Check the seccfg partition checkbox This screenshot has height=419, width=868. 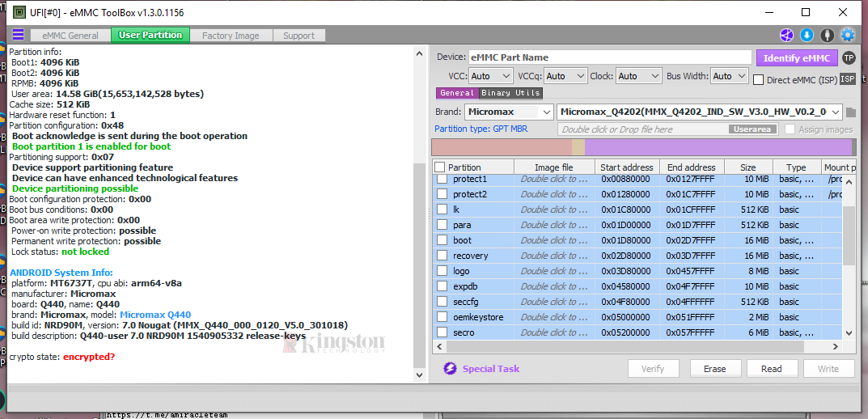pyautogui.click(x=442, y=302)
